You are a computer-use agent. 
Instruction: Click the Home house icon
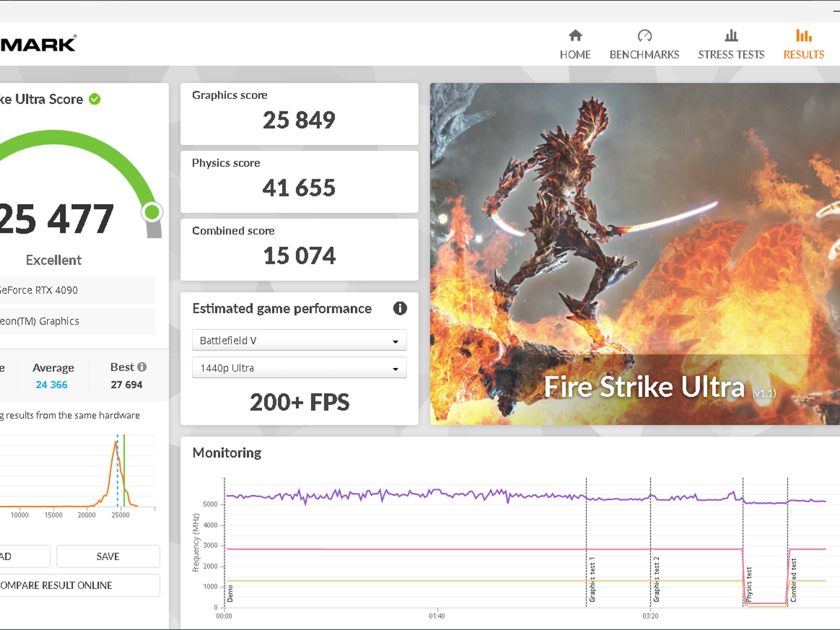[x=575, y=36]
